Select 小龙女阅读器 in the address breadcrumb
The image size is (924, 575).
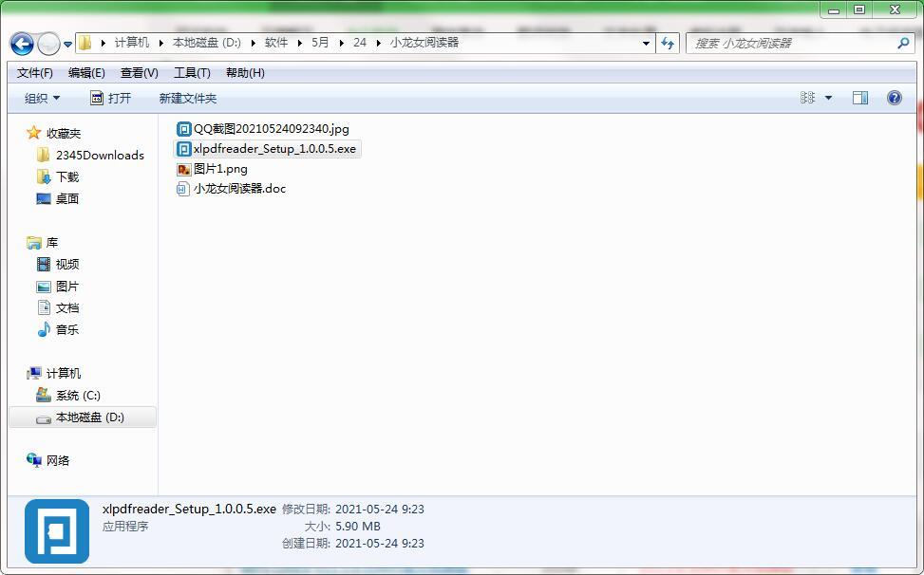424,43
